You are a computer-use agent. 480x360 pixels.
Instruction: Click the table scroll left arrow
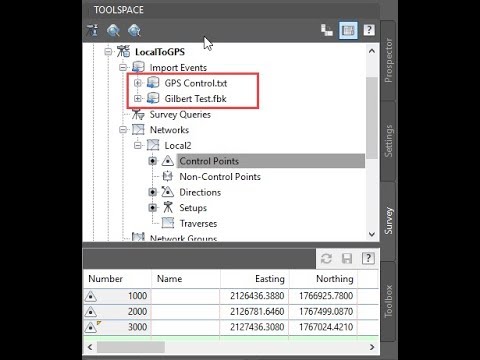(90, 347)
